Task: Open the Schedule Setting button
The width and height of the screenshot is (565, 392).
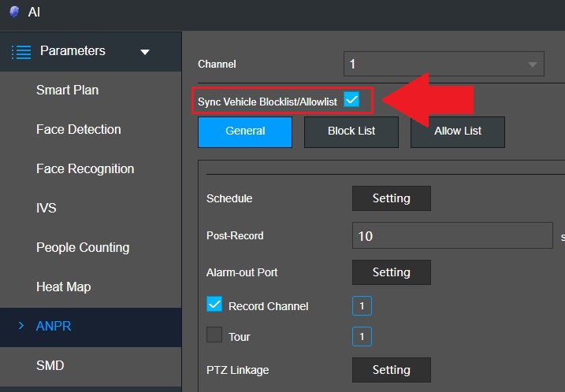Action: [x=392, y=198]
